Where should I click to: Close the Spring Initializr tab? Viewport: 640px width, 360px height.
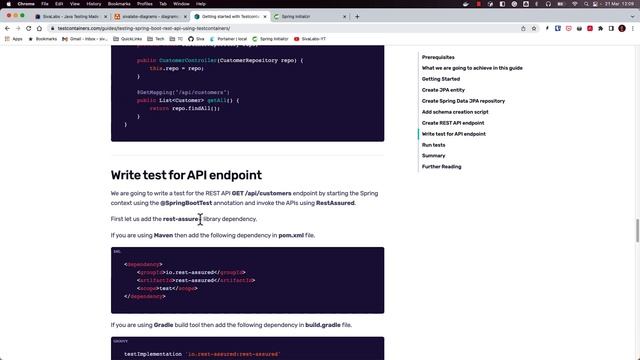pyautogui.click(x=344, y=17)
